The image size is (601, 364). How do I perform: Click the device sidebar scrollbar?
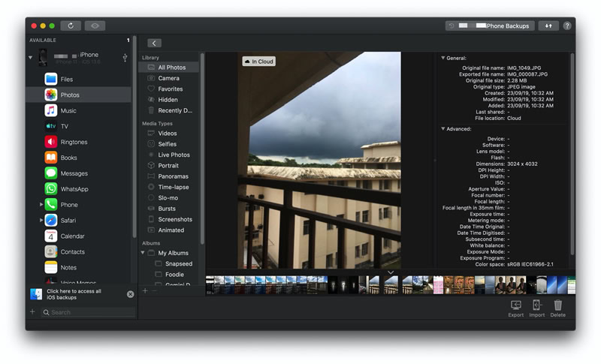[x=134, y=137]
